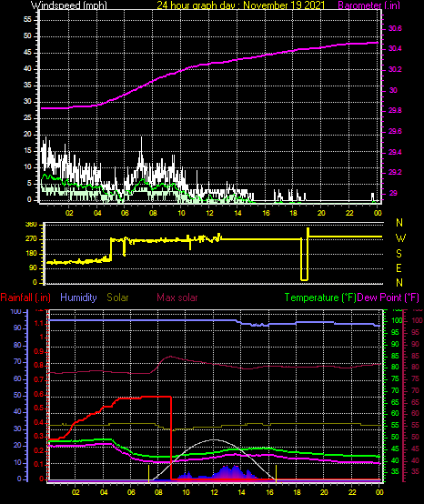Select the Dew Point (°F) legend label

coord(389,297)
